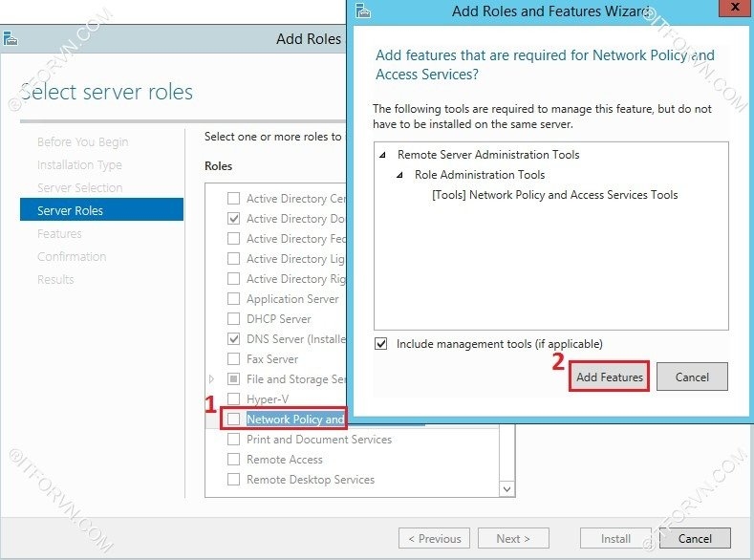754x560 pixels.
Task: Cancel the required features dialog
Action: click(692, 377)
